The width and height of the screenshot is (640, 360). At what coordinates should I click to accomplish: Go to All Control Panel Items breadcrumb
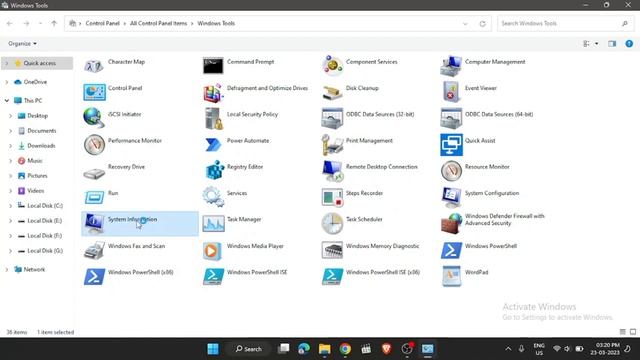[x=158, y=23]
